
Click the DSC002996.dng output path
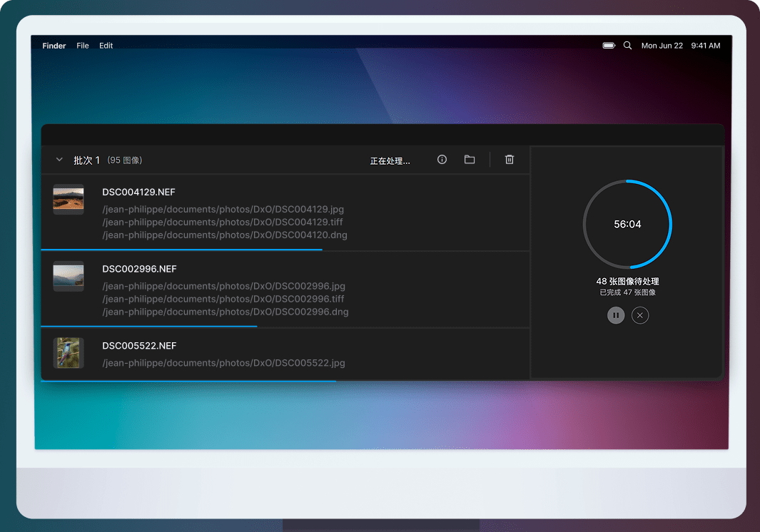[x=225, y=312]
